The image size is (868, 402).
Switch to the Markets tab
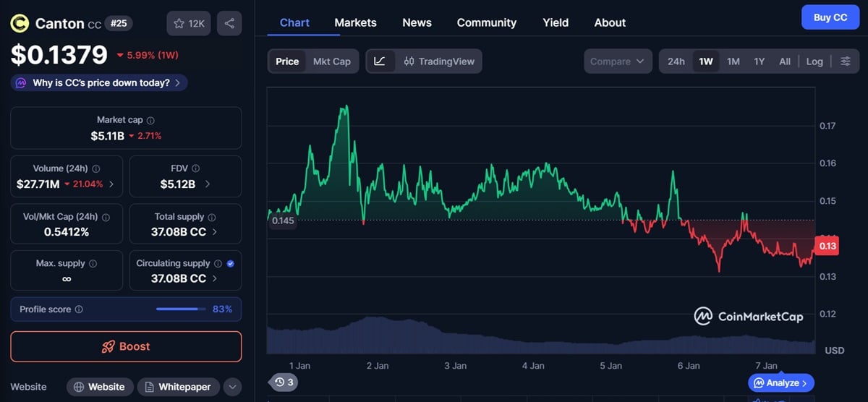point(355,22)
